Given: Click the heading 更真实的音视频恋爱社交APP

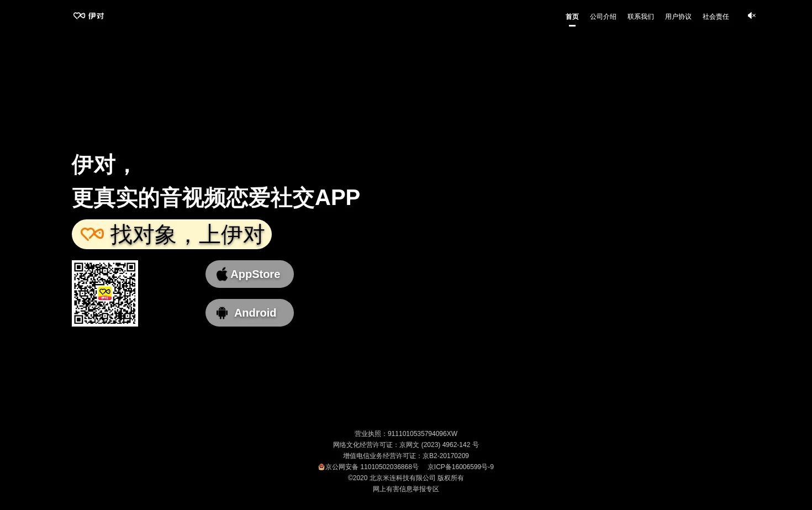Looking at the screenshot, I should tap(216, 197).
